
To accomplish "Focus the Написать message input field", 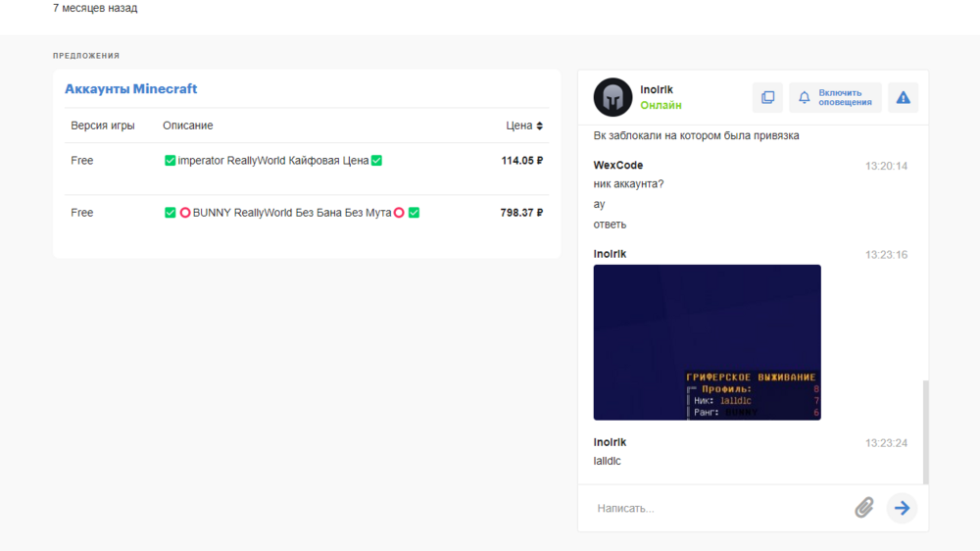I will click(718, 509).
